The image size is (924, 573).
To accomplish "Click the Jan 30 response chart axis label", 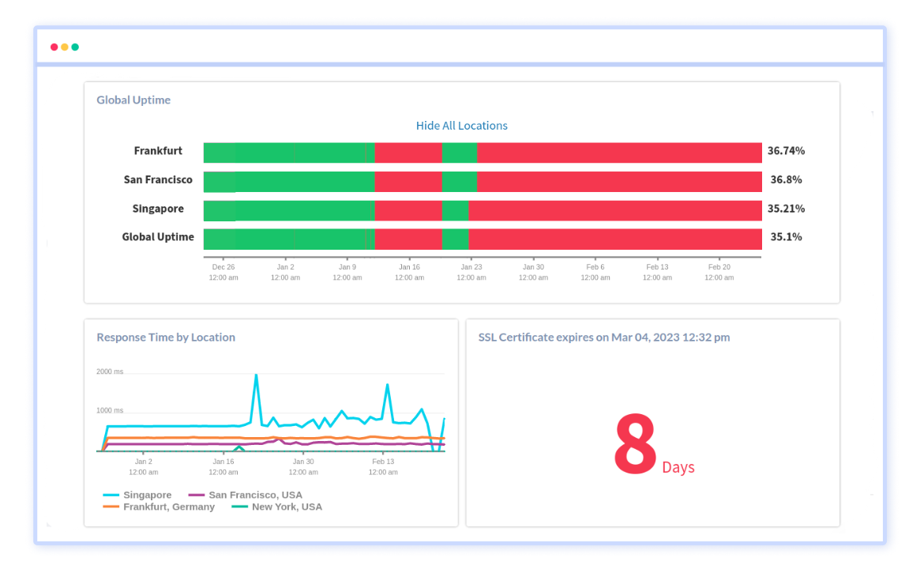I will point(303,467).
